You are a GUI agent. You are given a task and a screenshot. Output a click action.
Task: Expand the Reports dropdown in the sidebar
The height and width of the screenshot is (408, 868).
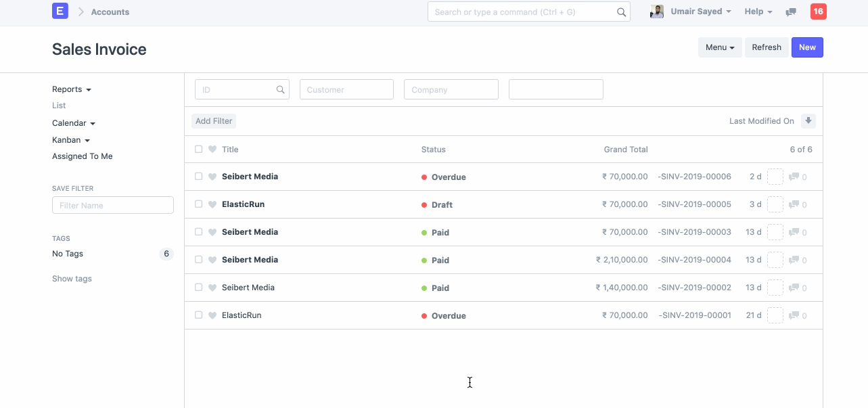click(71, 89)
